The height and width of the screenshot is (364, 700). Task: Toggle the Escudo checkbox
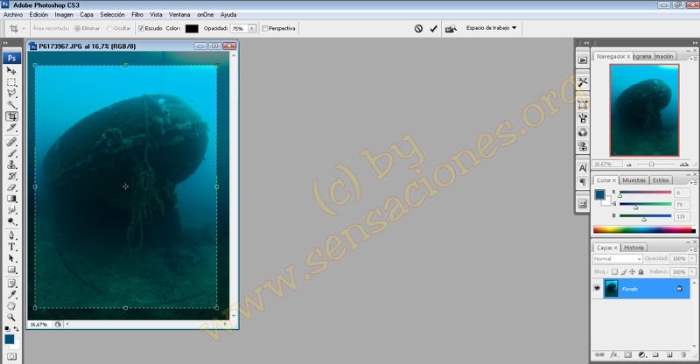pyautogui.click(x=141, y=29)
